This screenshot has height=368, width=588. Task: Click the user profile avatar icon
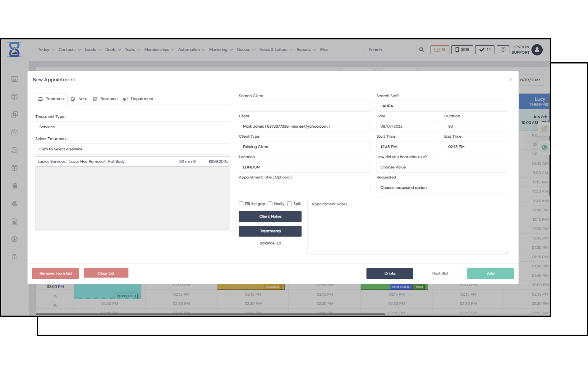(x=537, y=50)
